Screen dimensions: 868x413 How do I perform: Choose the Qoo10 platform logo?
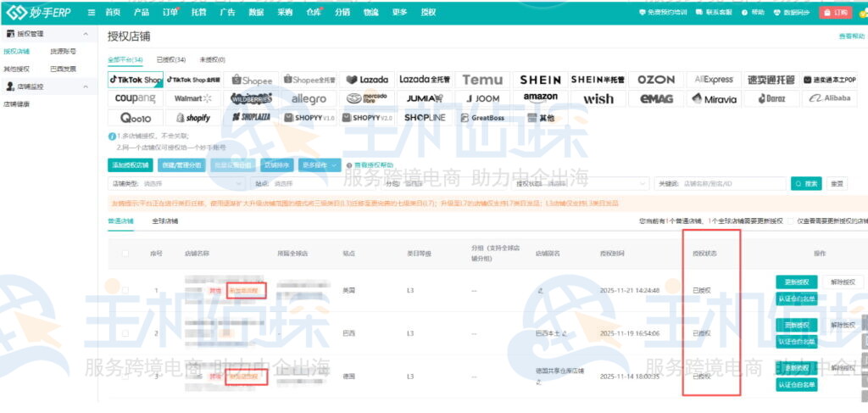[136, 117]
